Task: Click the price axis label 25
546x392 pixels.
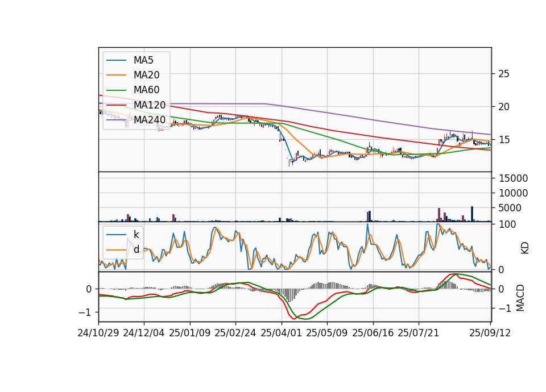Action: tap(504, 74)
